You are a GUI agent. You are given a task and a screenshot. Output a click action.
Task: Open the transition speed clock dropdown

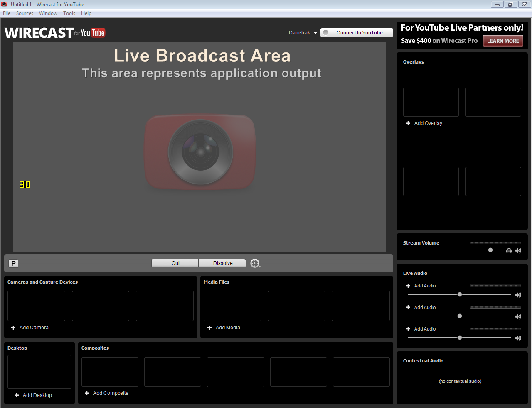[x=255, y=263]
